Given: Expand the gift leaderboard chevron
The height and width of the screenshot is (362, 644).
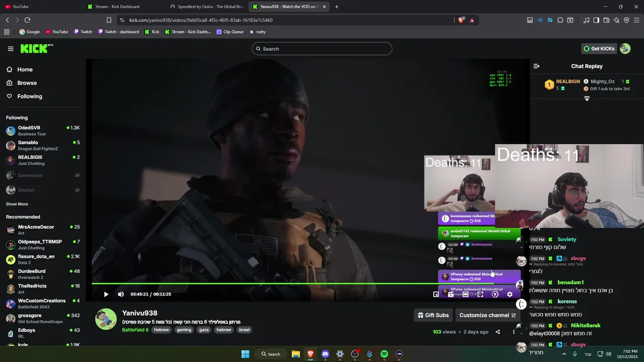Looking at the screenshot, I should click(587, 99).
